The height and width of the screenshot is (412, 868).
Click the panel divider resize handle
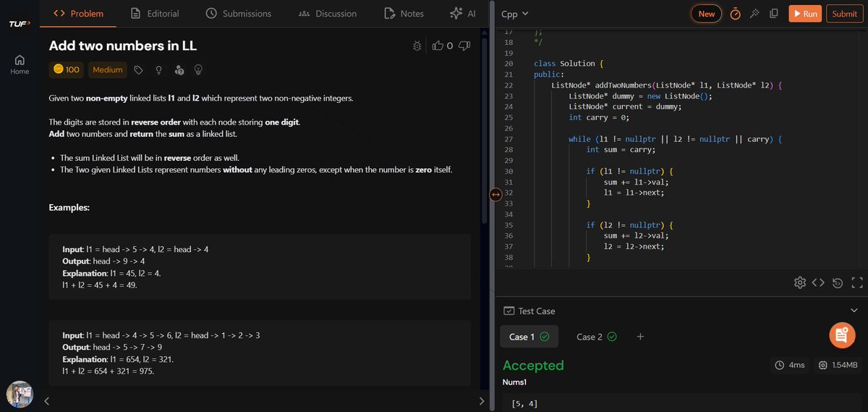pos(495,194)
